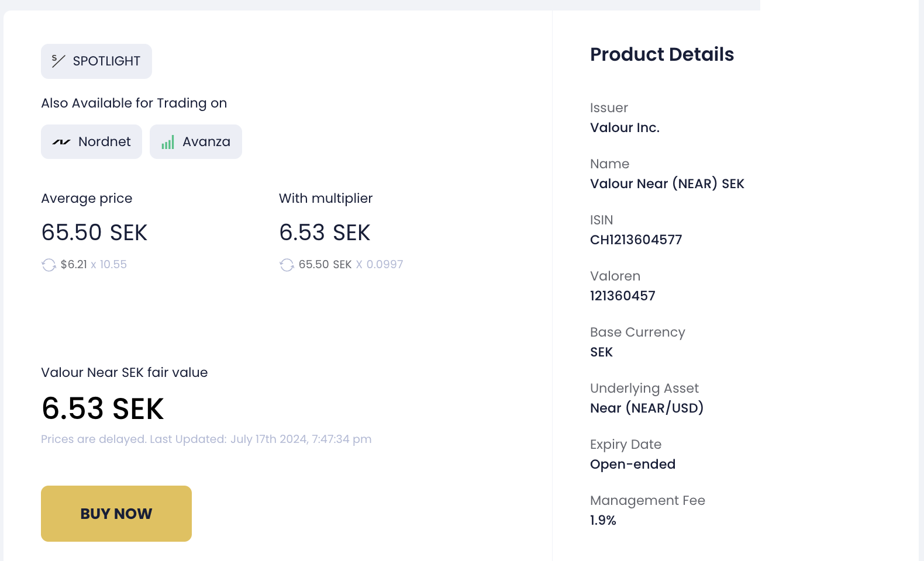Open the Avanza trading link
The image size is (924, 561).
[196, 141]
